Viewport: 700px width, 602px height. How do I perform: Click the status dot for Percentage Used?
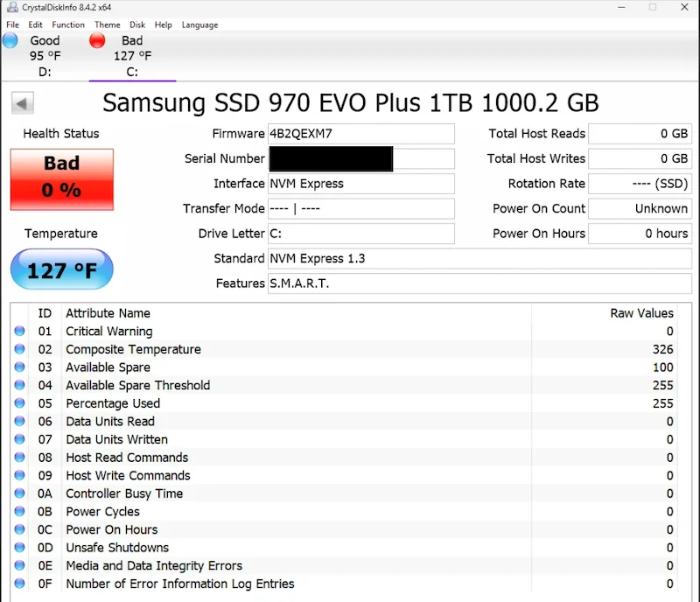point(19,402)
